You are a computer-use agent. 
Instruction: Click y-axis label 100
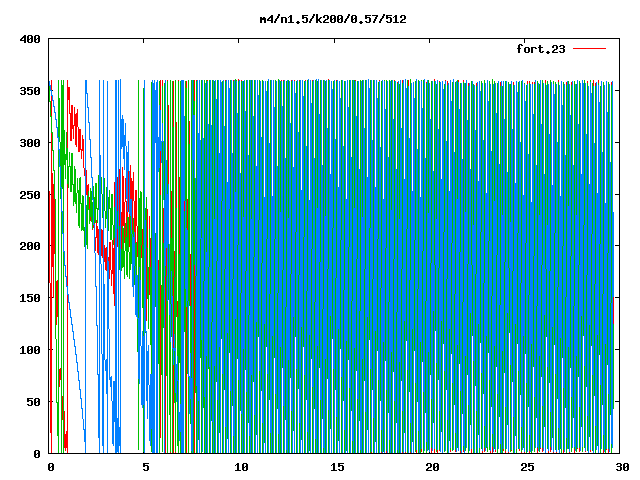[30, 350]
